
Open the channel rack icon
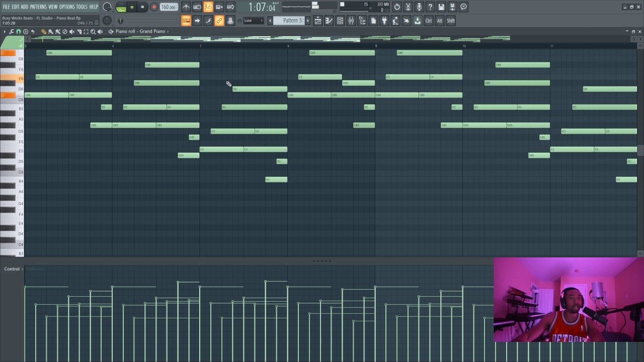pos(340,21)
